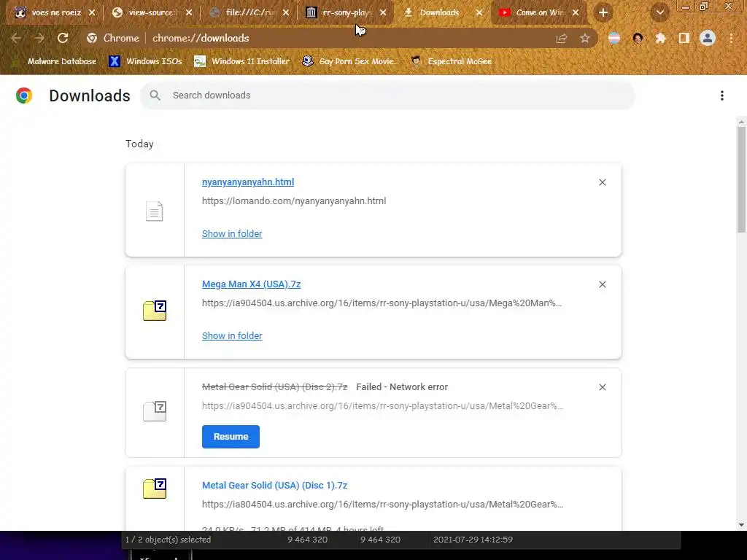Click the scrollbar down arrow

coord(741,525)
